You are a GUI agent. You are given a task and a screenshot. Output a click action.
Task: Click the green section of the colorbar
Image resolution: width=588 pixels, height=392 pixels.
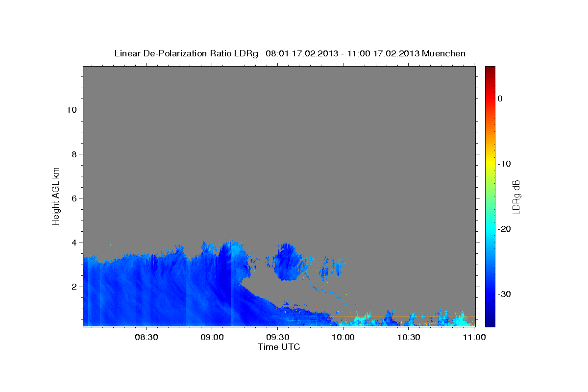pos(490,196)
